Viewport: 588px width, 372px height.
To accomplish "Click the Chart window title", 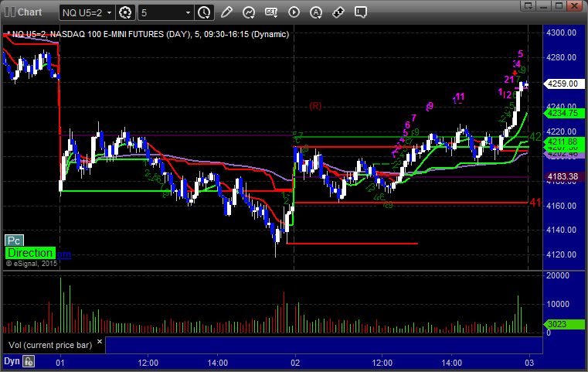I will click(29, 12).
